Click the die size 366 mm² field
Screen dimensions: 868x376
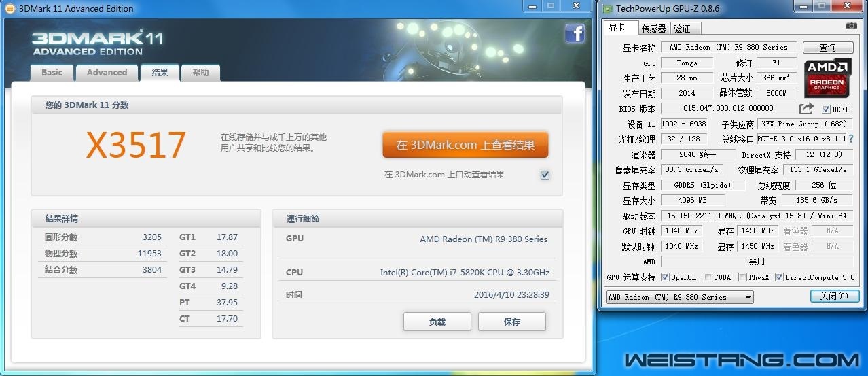[778, 78]
